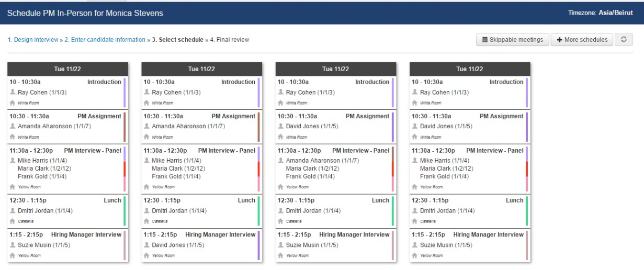
Task: Open the Skippable meetings button
Action: (512, 40)
